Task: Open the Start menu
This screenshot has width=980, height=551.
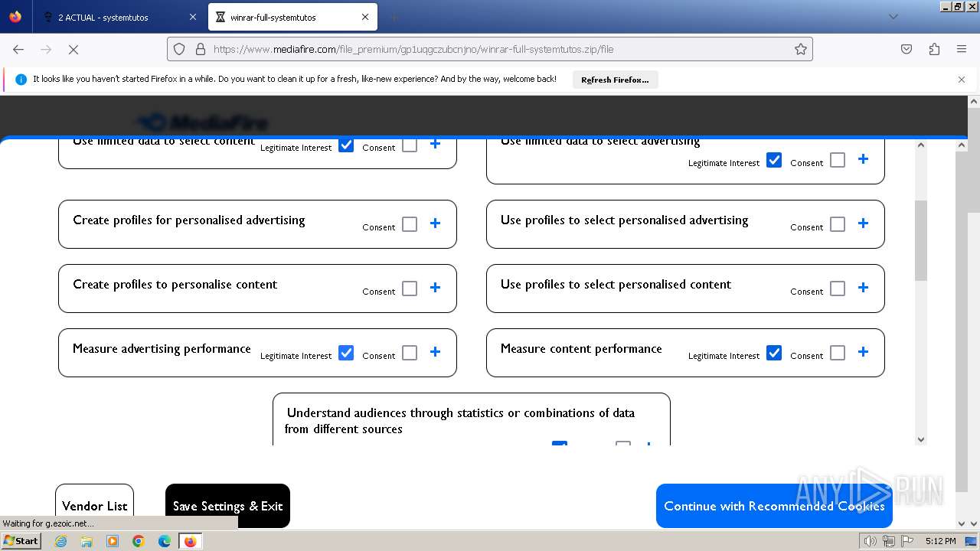Action: tap(21, 541)
